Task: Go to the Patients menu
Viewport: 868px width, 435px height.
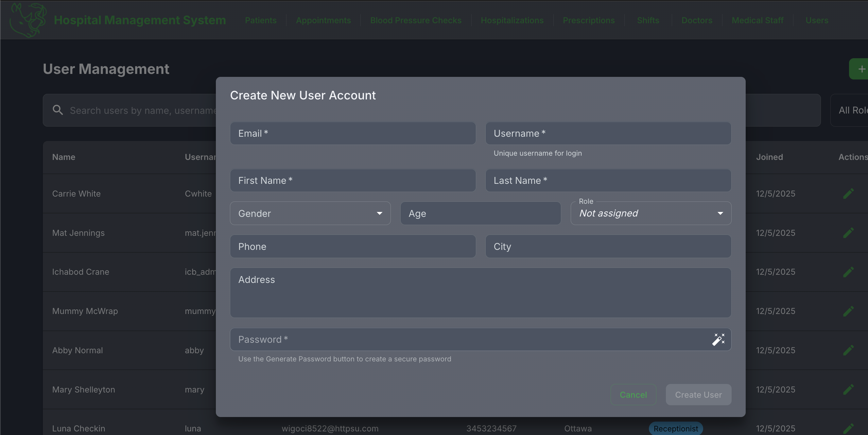Action: [260, 20]
